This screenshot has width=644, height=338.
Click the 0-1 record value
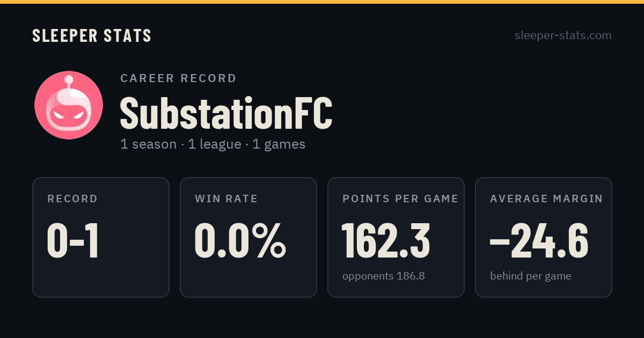point(73,240)
